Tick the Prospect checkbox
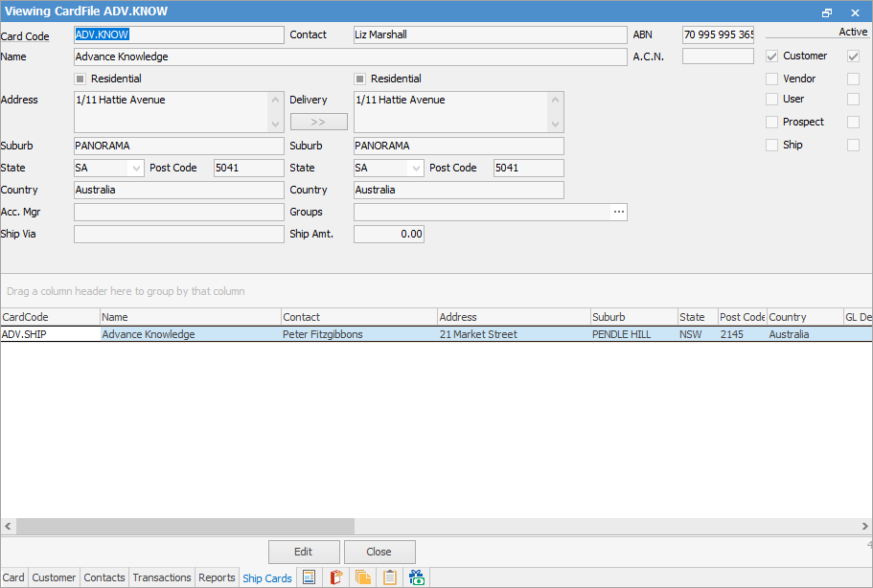Image resolution: width=873 pixels, height=588 pixels. pyautogui.click(x=772, y=122)
